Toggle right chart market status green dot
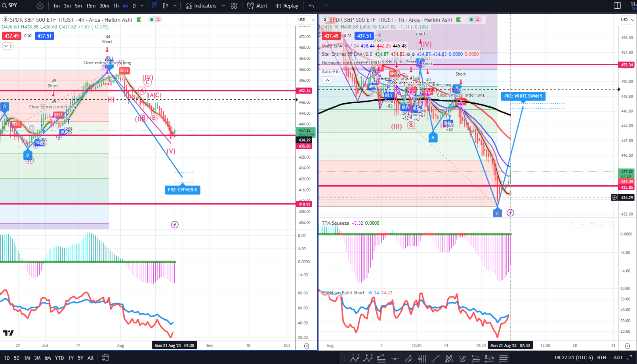Screen dimensions: 637x364 click(471, 20)
